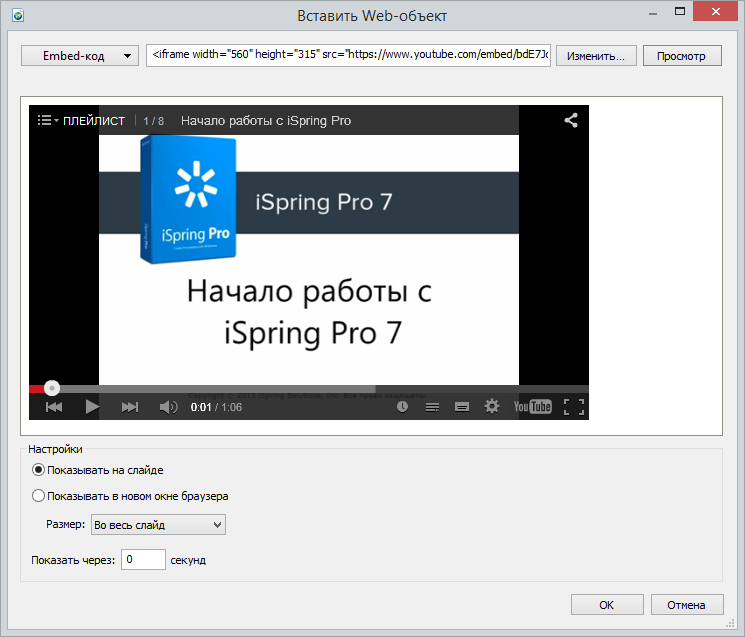Toggle the subtitles captions icon
745x637 pixels.
coord(462,407)
